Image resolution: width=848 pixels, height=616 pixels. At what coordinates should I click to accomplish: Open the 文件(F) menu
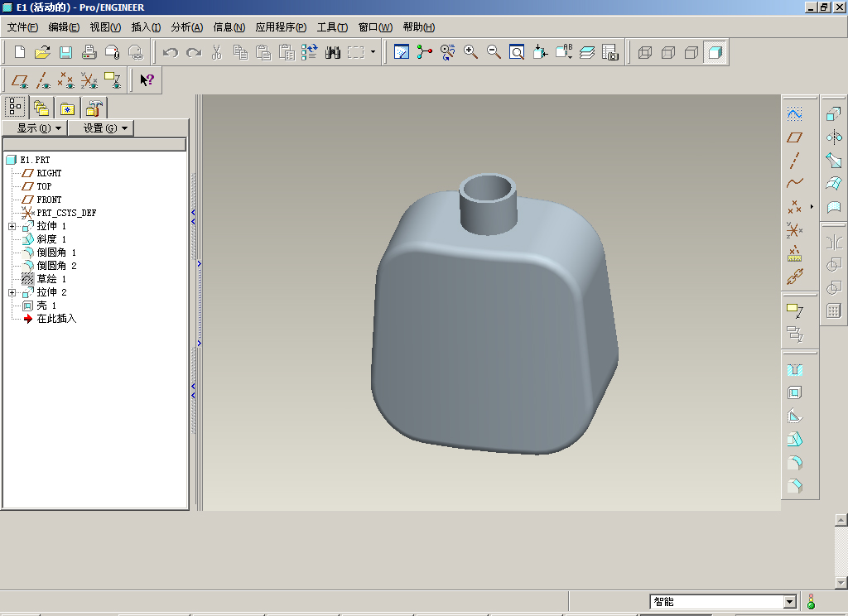(22, 27)
